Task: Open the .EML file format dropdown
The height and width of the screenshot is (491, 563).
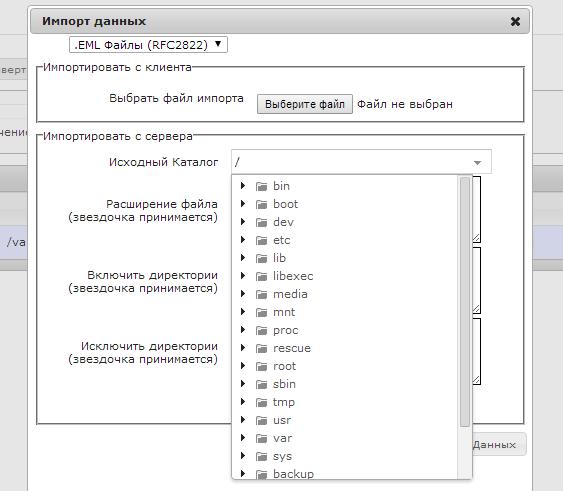Action: [x=148, y=45]
